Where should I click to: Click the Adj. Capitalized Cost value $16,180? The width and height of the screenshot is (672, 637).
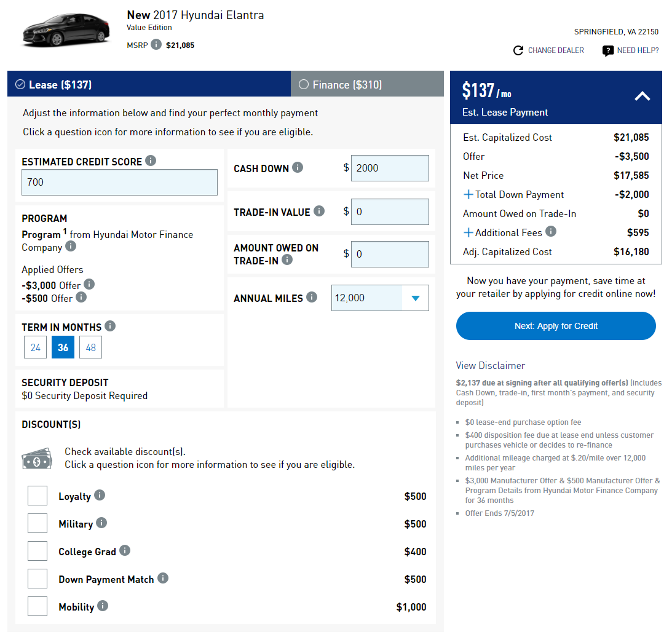pos(631,251)
